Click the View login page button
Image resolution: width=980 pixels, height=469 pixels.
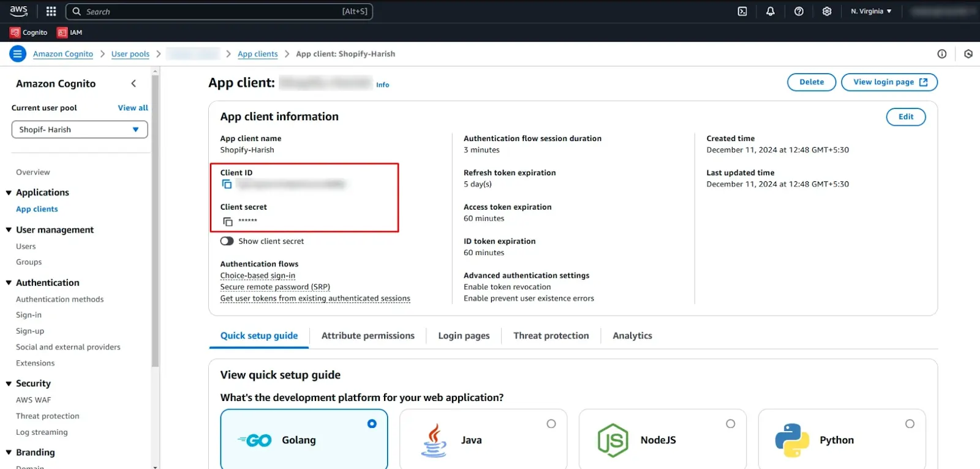coord(889,82)
